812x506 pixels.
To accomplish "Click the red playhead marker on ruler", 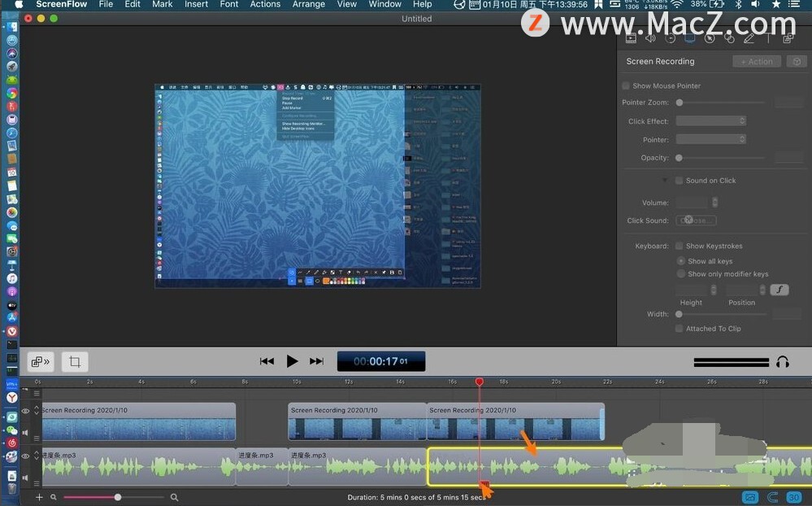I will 480,382.
